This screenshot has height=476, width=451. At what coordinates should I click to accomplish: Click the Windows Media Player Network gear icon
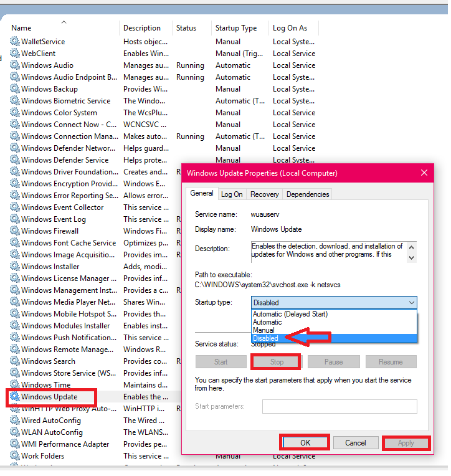(x=14, y=302)
